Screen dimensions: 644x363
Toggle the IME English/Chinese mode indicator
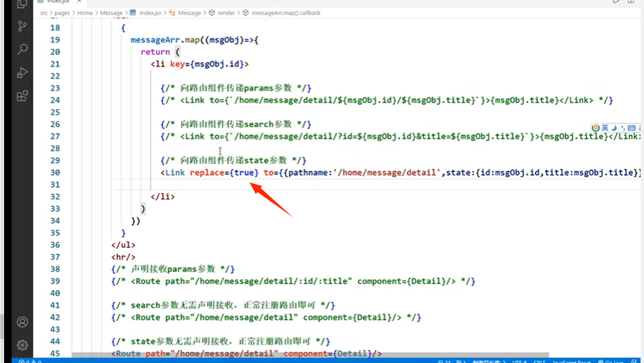(x=605, y=128)
